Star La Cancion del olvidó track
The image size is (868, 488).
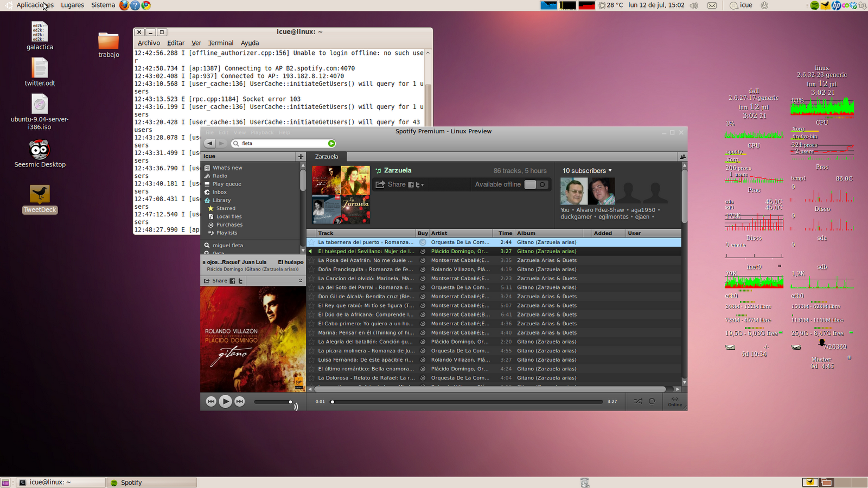click(312, 279)
